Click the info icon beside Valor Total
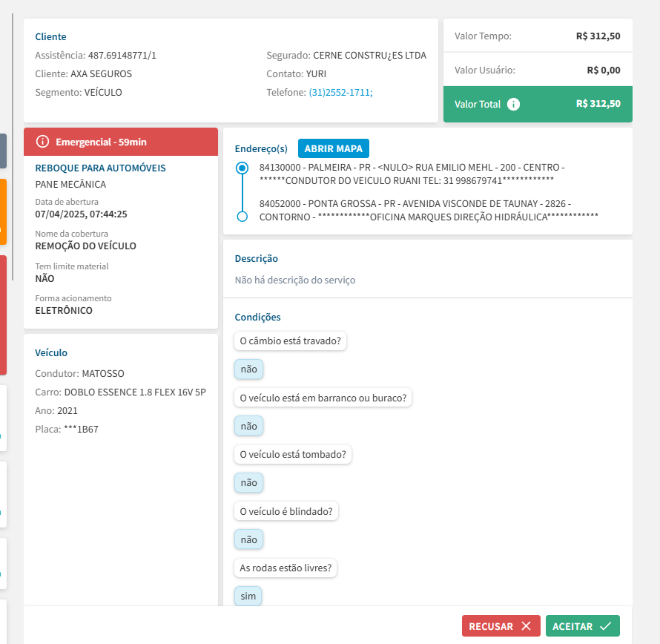This screenshot has width=660, height=644. click(513, 105)
